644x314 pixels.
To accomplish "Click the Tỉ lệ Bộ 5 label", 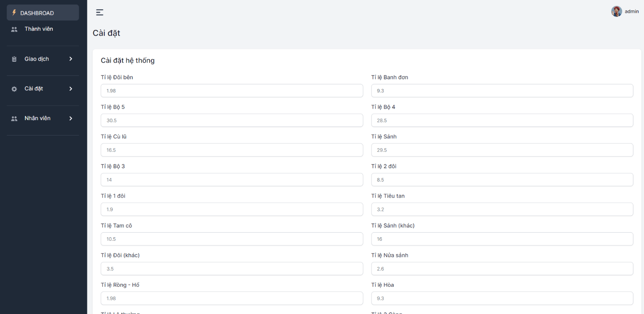I will 113,107.
